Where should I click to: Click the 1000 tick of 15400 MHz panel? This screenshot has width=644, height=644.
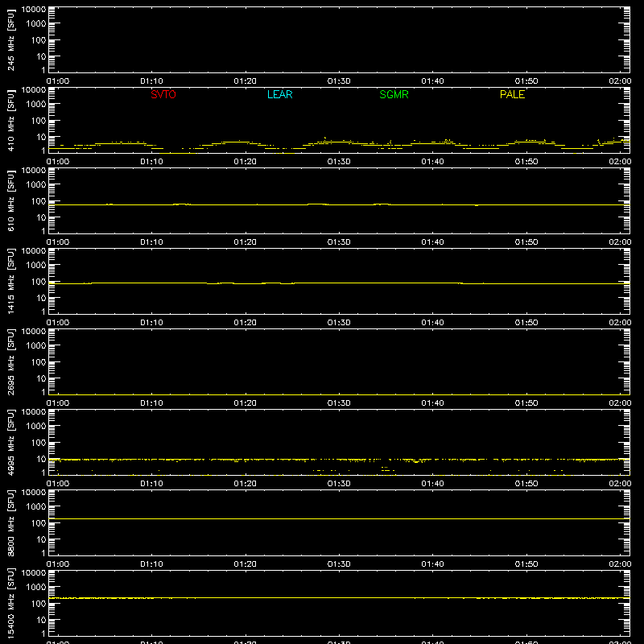[36, 588]
